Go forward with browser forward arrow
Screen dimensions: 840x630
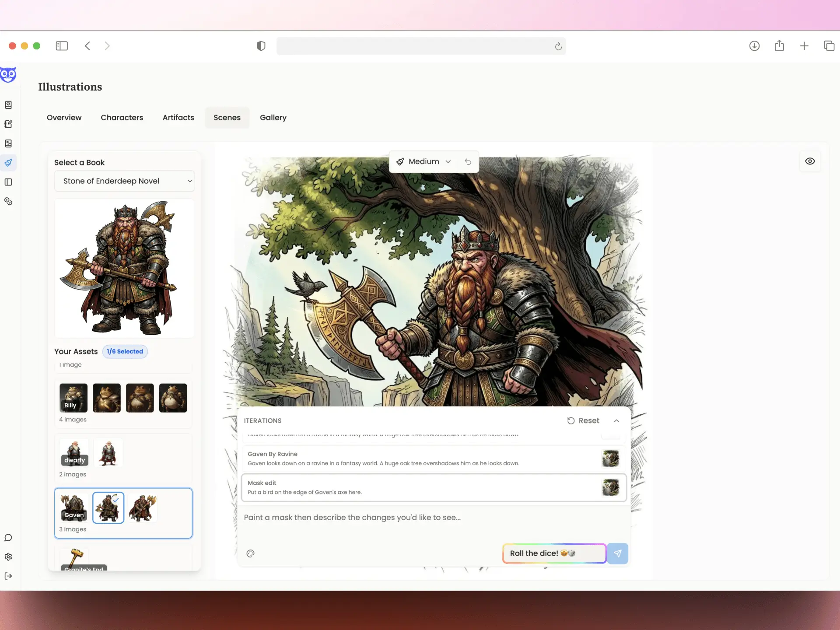pos(107,46)
